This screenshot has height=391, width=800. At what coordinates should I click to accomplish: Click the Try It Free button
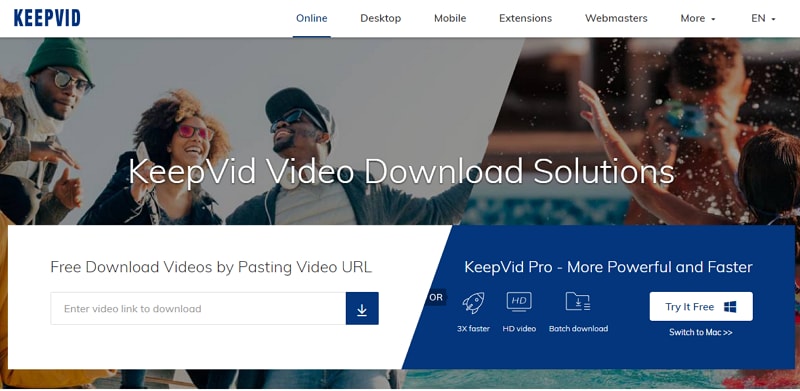tap(701, 307)
